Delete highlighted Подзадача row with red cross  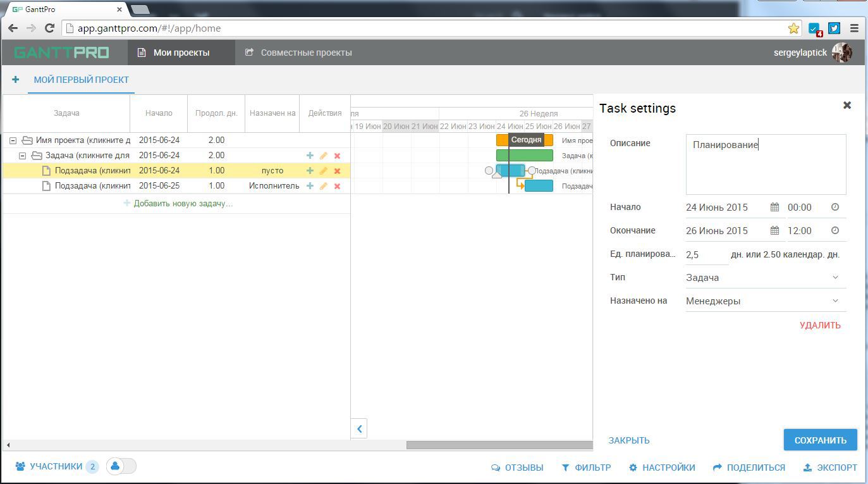coord(337,170)
